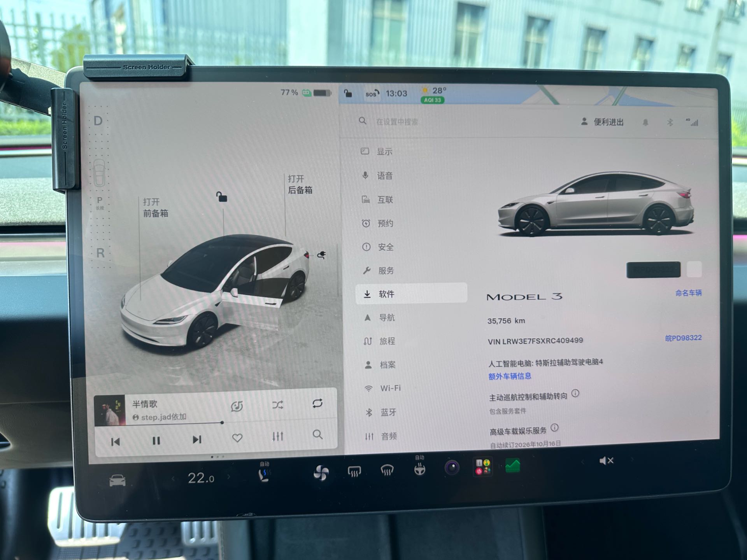The width and height of the screenshot is (747, 560).
Task: Toggle repeat playback
Action: click(x=317, y=403)
